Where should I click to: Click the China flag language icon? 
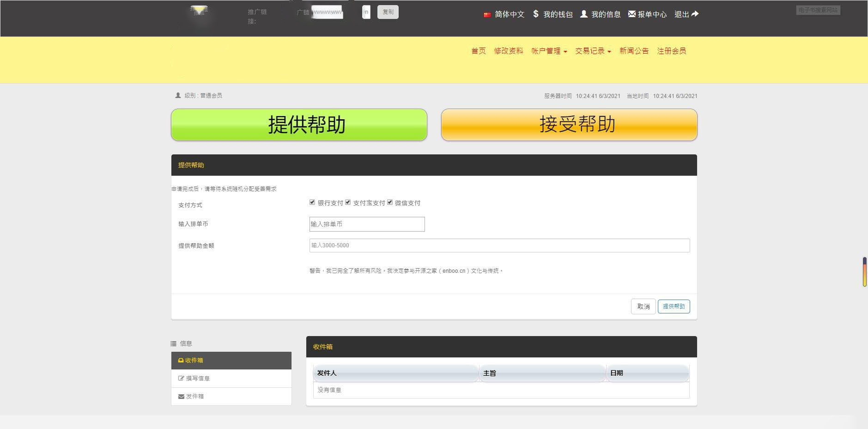[487, 15]
